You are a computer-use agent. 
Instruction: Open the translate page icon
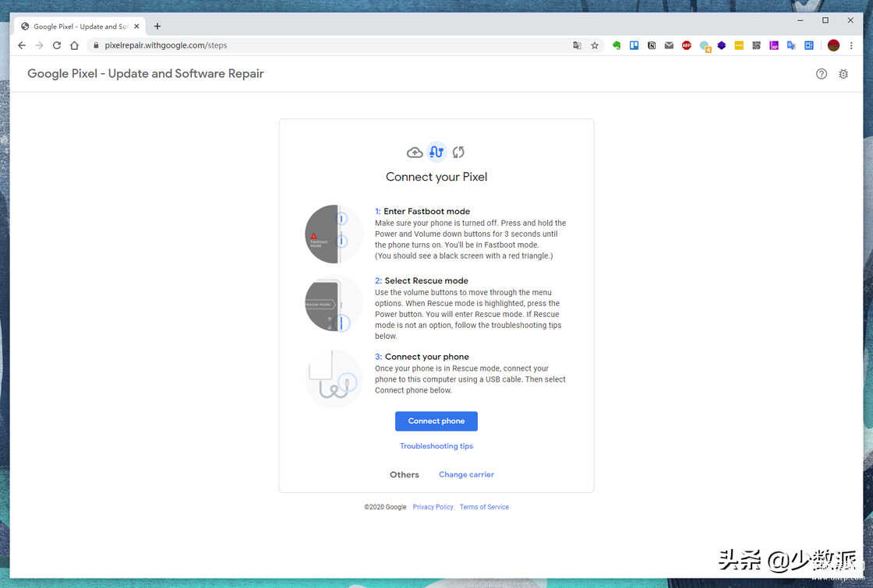click(x=577, y=46)
